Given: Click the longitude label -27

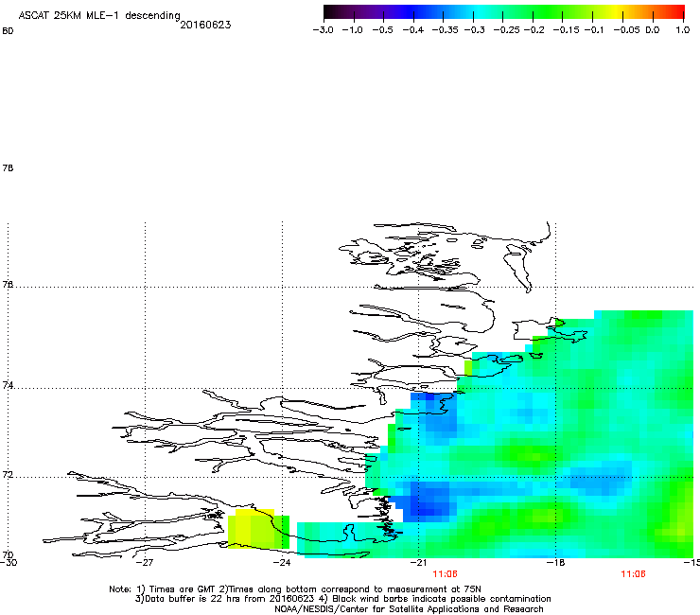Looking at the screenshot, I should [x=145, y=563].
